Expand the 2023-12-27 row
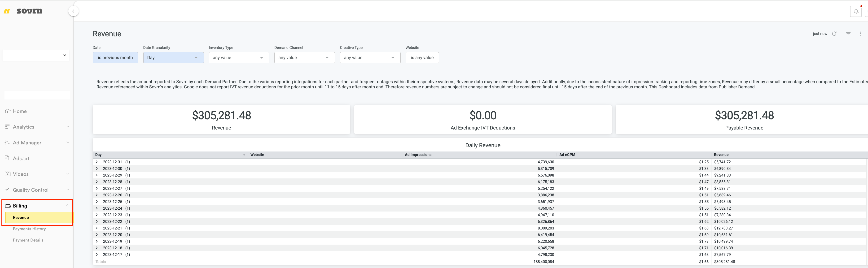The height and width of the screenshot is (268, 868). 97,189
